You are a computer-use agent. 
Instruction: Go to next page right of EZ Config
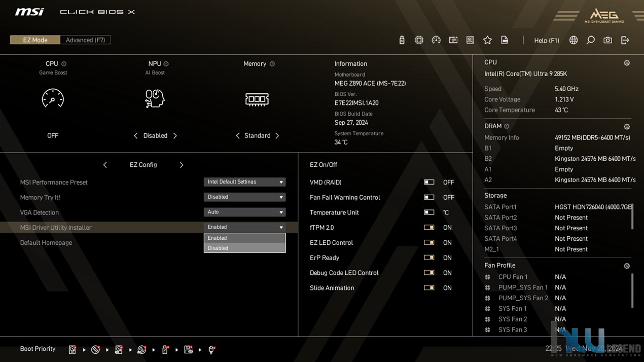[182, 165]
